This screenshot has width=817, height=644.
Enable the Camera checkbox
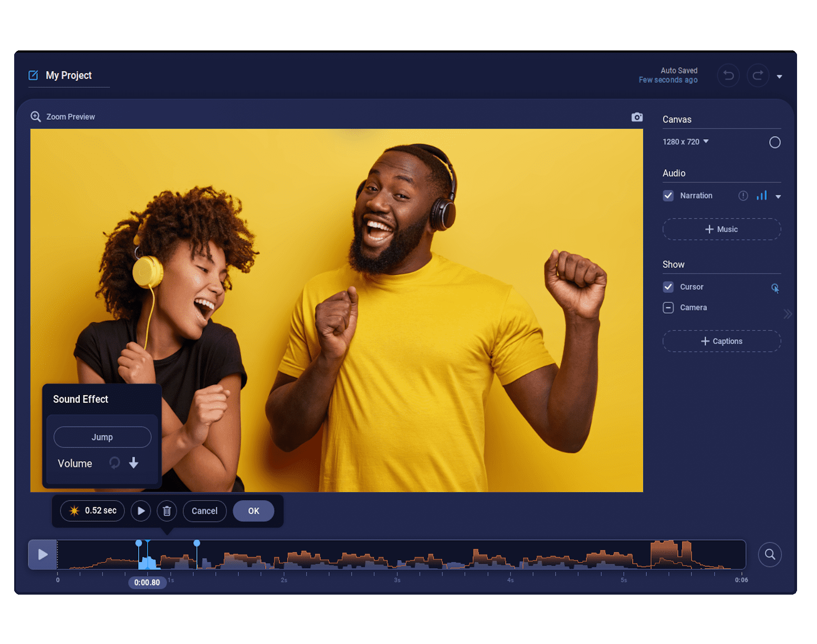pos(668,307)
